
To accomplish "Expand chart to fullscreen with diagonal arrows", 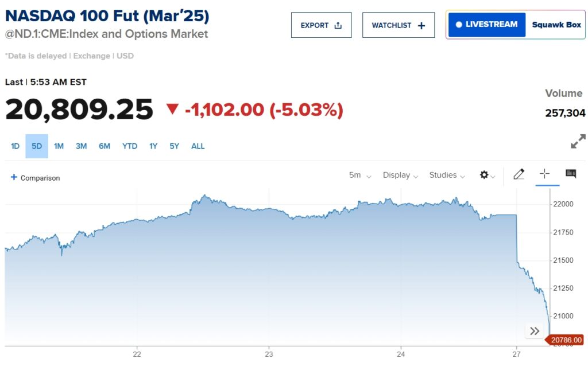I will pos(577,141).
